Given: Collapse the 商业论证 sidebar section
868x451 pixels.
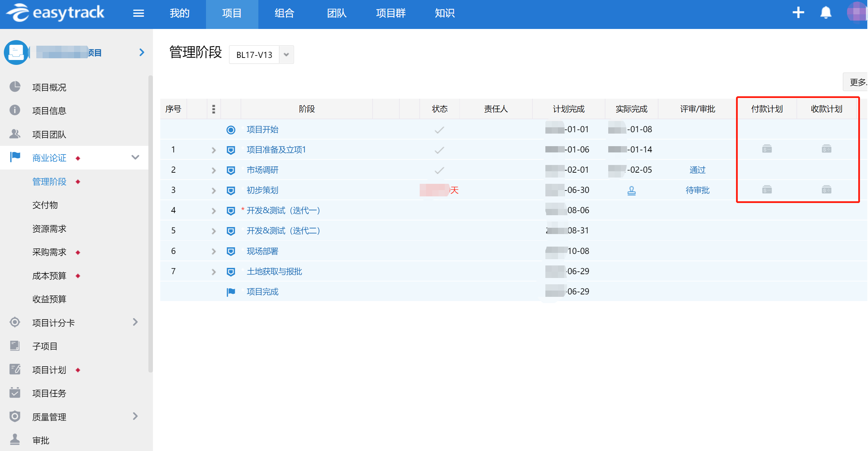Looking at the screenshot, I should tap(135, 157).
